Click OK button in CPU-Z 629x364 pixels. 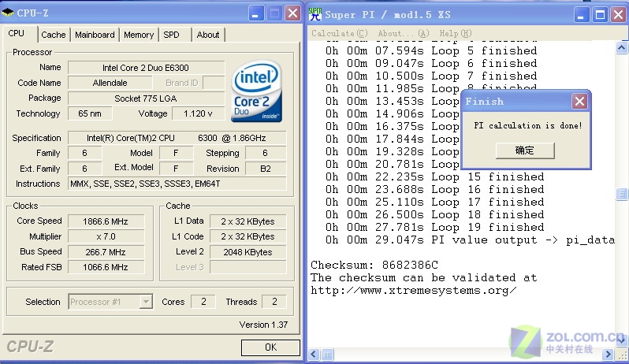(271, 347)
